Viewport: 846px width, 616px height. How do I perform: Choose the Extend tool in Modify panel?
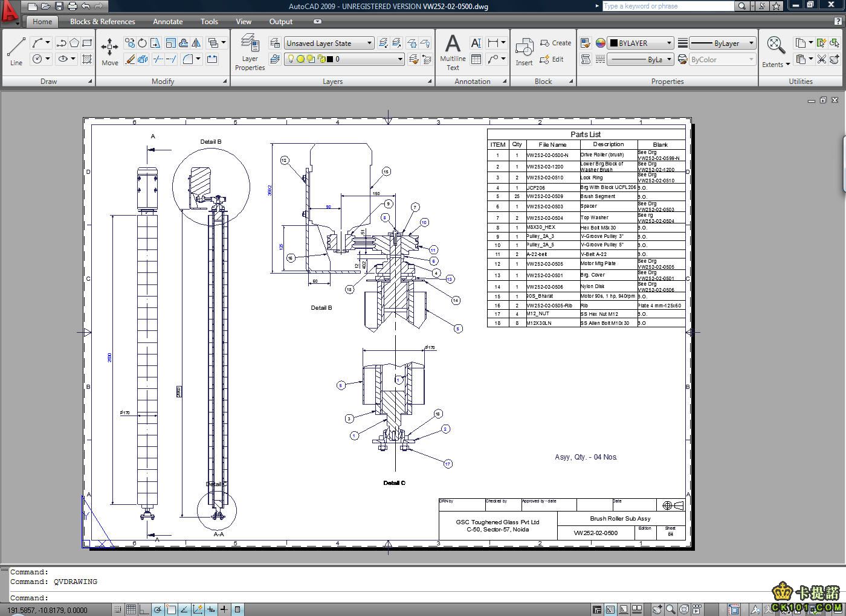point(171,59)
